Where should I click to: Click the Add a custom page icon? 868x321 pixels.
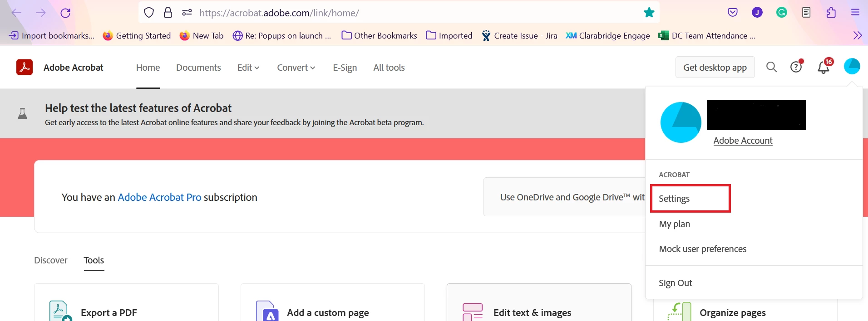click(x=267, y=311)
